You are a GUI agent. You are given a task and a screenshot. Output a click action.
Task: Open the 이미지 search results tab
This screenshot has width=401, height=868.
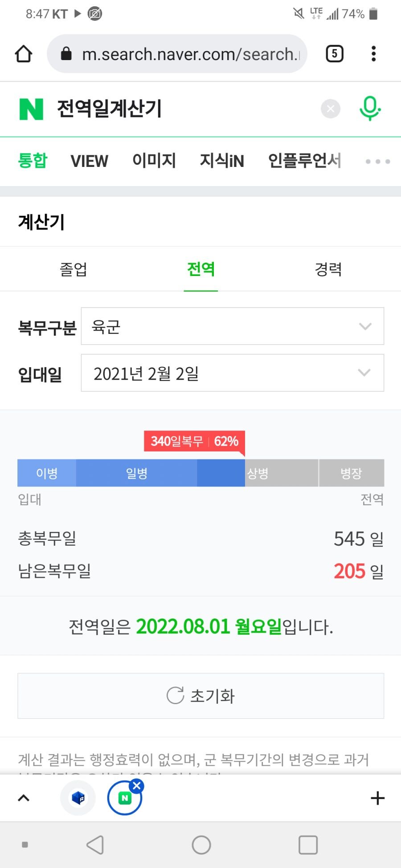point(155,161)
